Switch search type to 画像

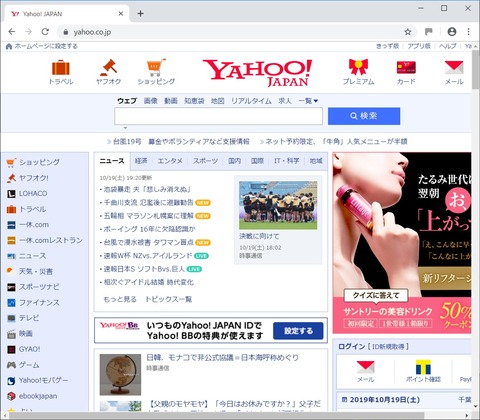coord(151,101)
